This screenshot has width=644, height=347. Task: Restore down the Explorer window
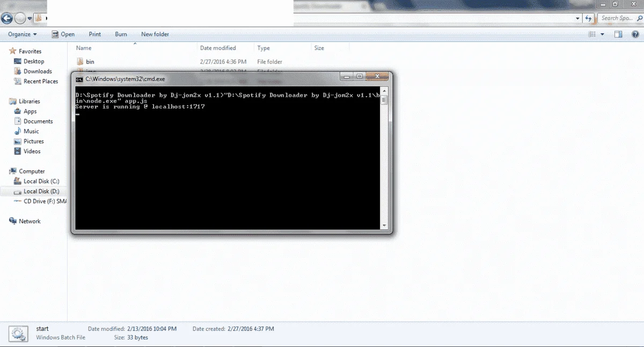click(x=617, y=4)
